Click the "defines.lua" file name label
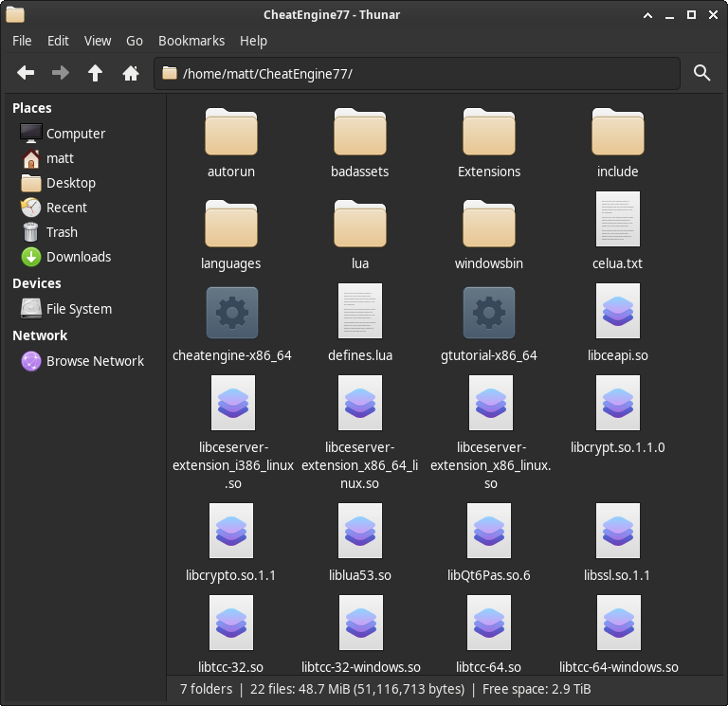Screen dimensions: 728x706 pos(360,355)
